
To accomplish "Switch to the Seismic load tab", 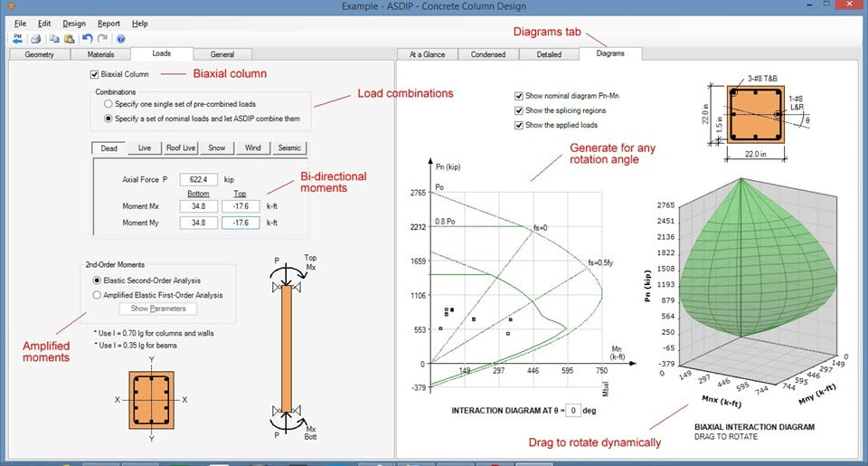I will (289, 148).
